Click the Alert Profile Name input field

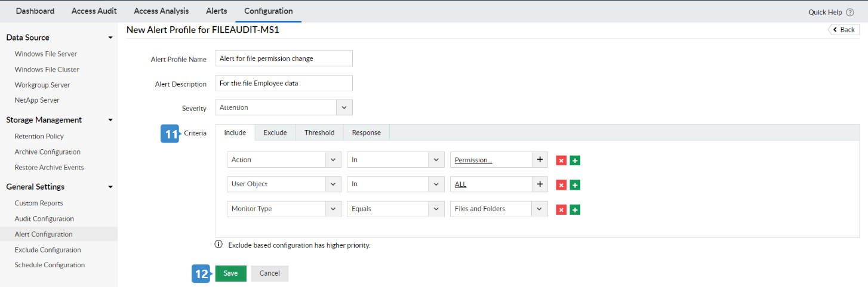284,58
